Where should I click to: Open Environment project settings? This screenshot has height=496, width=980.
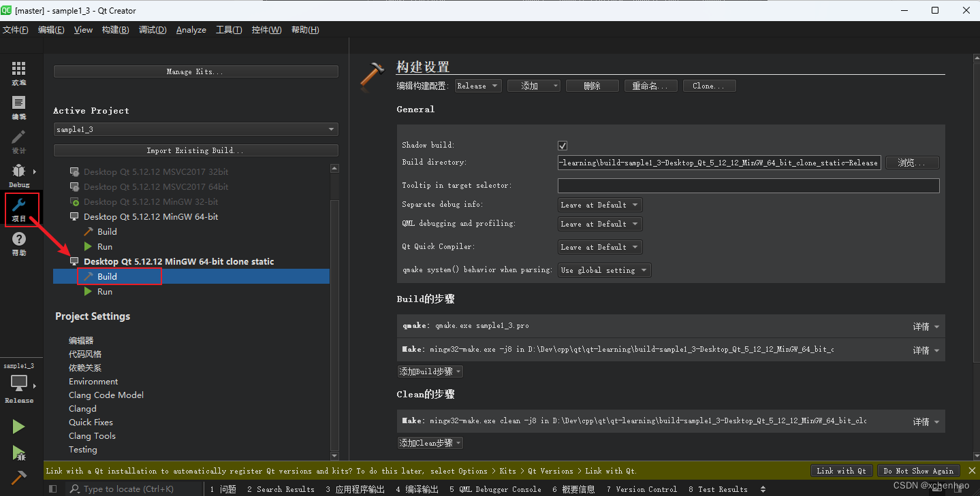click(93, 382)
